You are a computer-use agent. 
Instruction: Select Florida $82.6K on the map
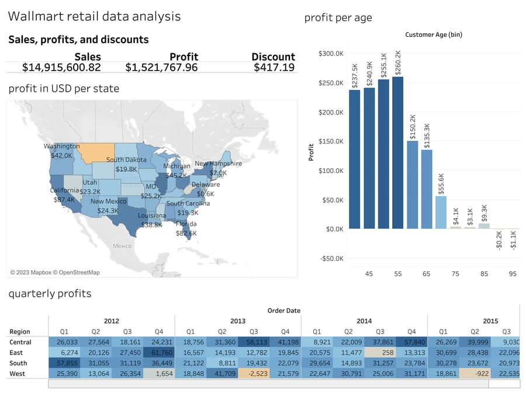coord(186,228)
